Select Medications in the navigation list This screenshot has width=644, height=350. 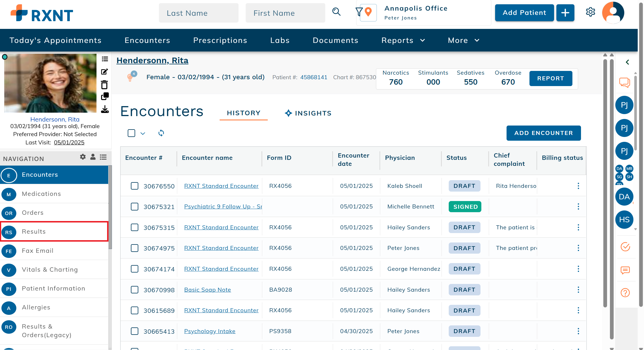(54, 194)
